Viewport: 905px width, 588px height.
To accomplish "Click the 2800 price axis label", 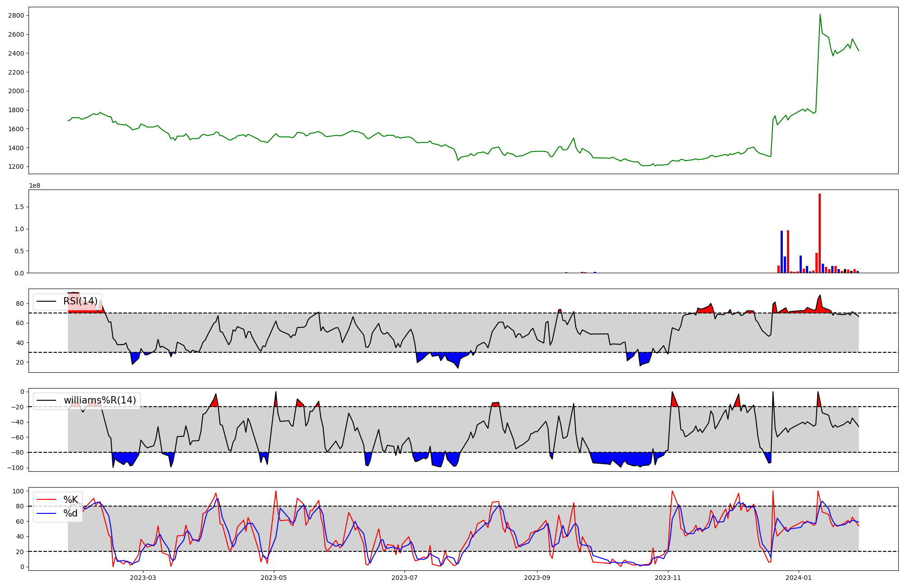I will pyautogui.click(x=16, y=15).
